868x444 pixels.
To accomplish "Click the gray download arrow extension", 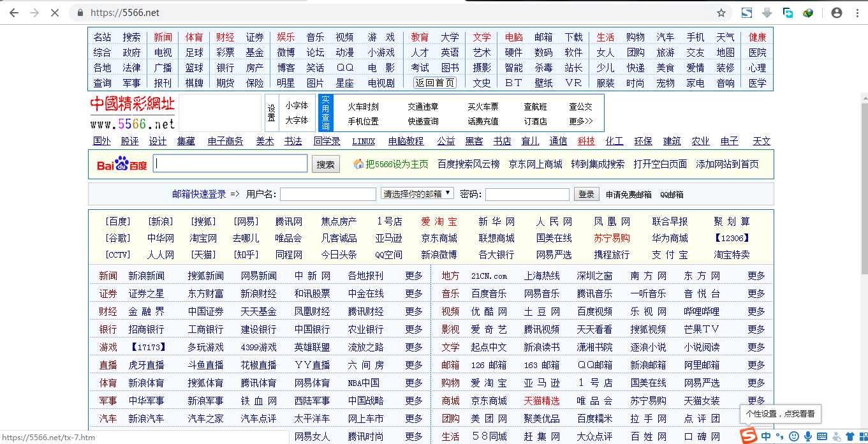I will click(x=767, y=13).
